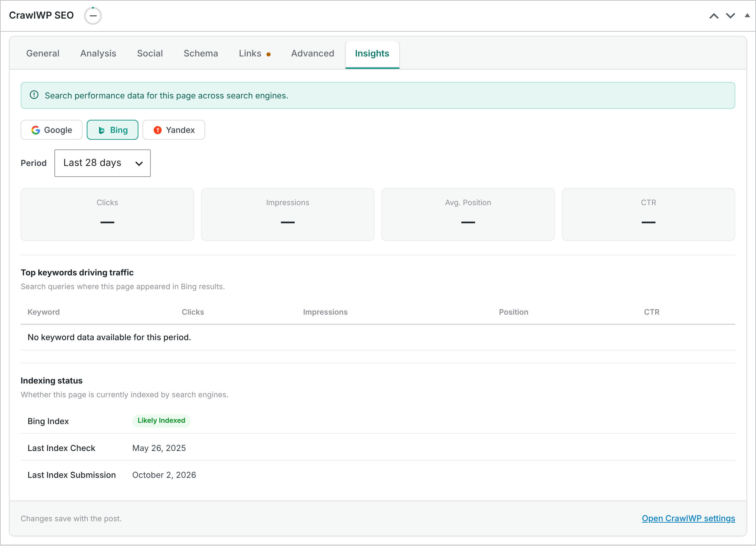Click the Position column header
Image resolution: width=756 pixels, height=546 pixels.
(514, 312)
